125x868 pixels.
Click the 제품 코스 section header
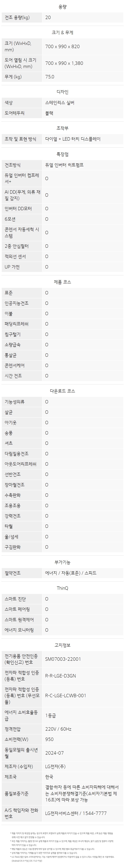[62, 282]
